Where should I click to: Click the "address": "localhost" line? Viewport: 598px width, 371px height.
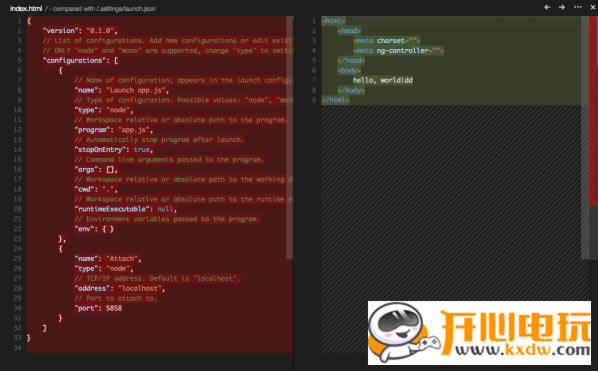119,288
